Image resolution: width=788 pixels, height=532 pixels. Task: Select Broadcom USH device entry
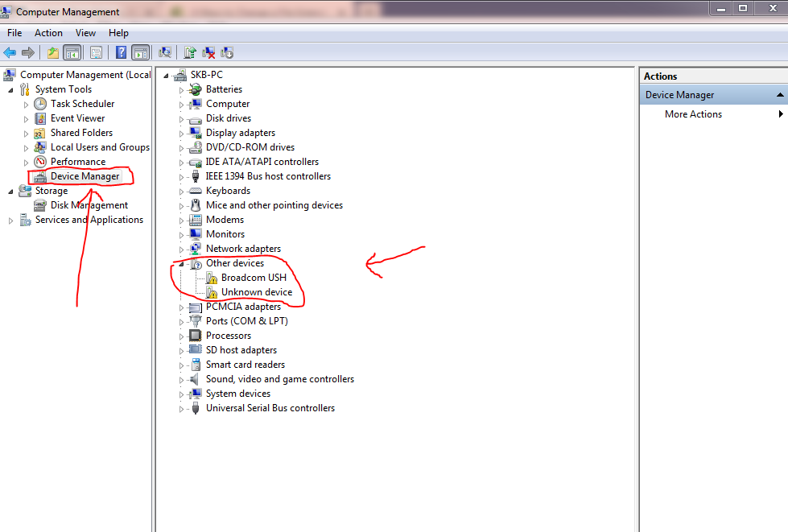[x=254, y=278]
